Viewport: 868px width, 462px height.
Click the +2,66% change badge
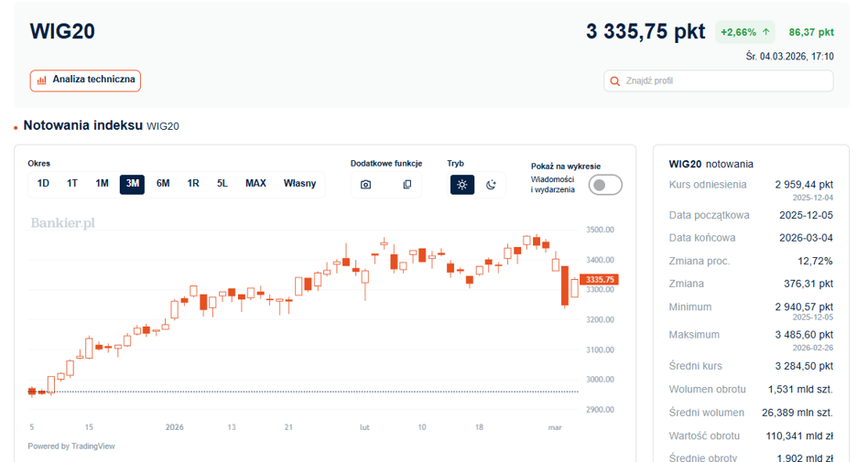pos(745,32)
